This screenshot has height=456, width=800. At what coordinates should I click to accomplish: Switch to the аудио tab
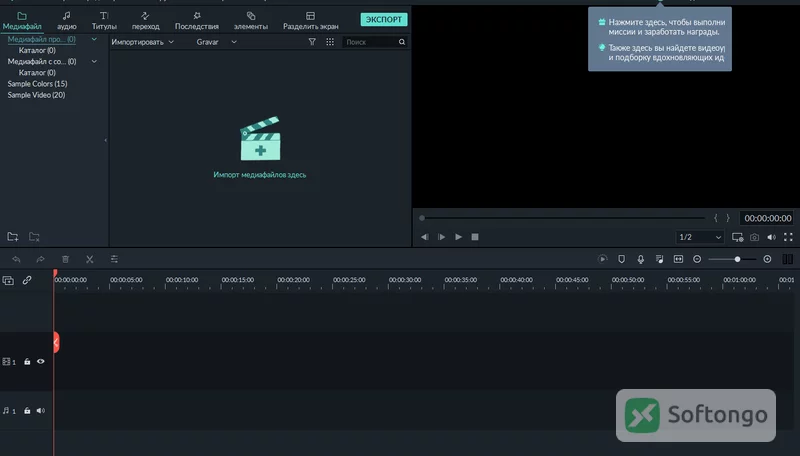pyautogui.click(x=66, y=21)
